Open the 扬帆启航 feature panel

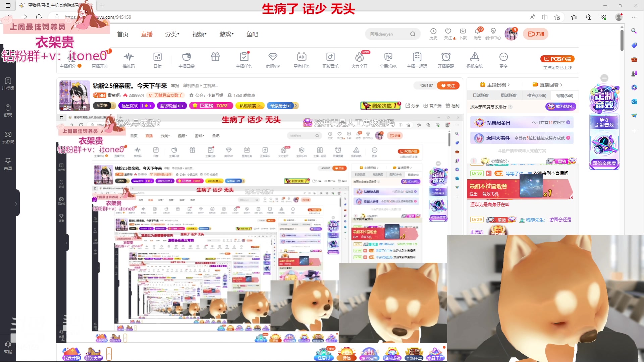pyautogui.click(x=475, y=60)
